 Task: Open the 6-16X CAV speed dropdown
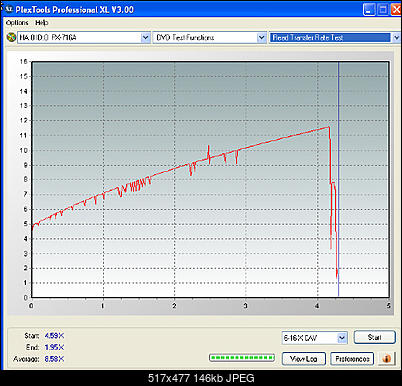pos(342,338)
